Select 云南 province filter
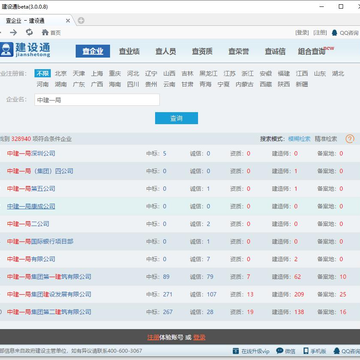The height and width of the screenshot is (360, 360). pyautogui.click(x=169, y=84)
